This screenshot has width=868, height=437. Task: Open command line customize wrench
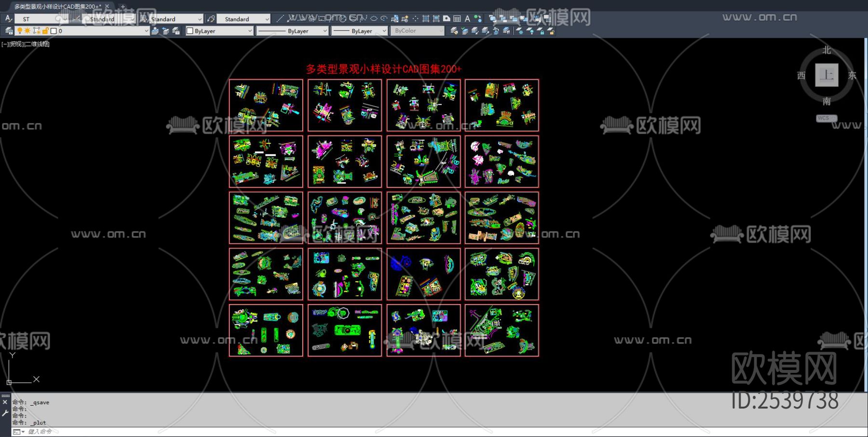point(5,413)
